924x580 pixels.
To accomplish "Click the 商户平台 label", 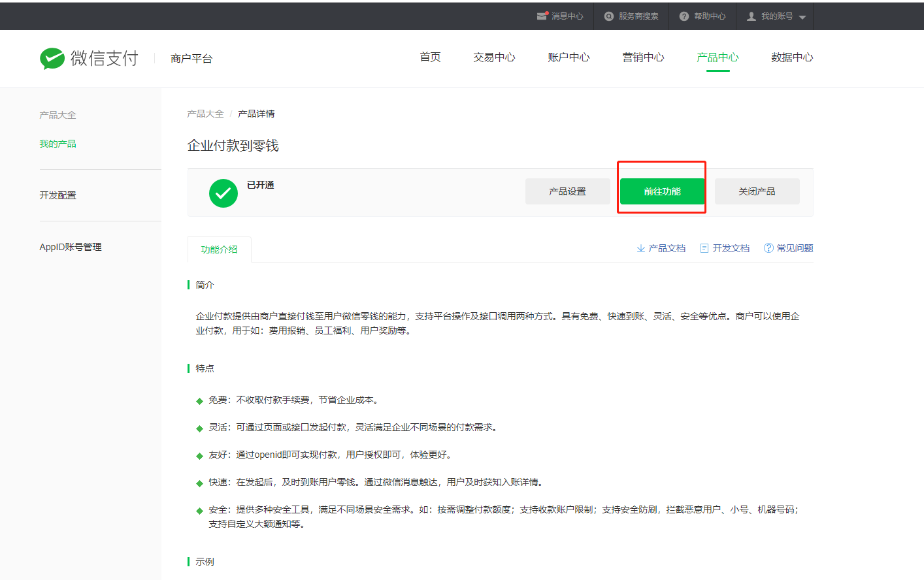I will point(191,59).
